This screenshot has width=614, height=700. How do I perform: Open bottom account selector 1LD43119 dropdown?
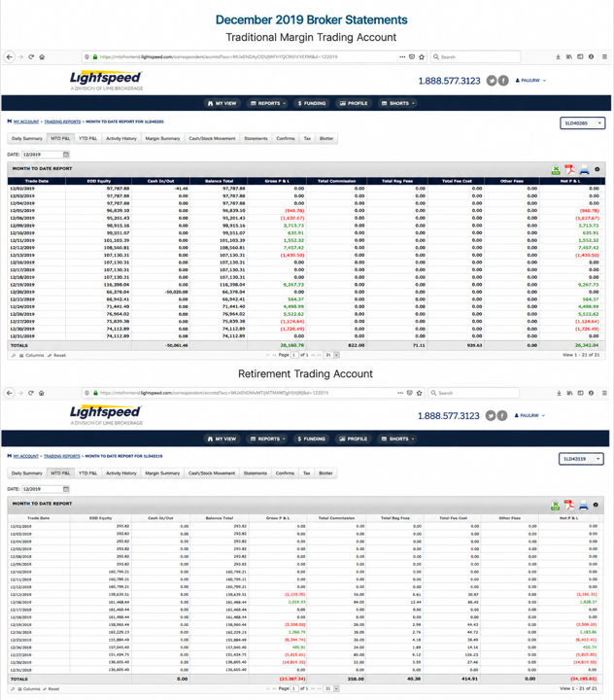[x=581, y=459]
